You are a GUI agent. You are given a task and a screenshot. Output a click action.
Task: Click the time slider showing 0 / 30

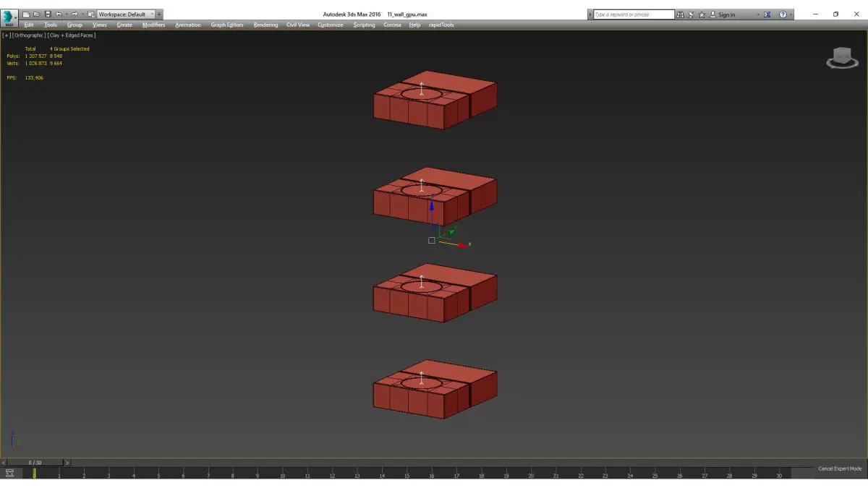[x=35, y=463]
